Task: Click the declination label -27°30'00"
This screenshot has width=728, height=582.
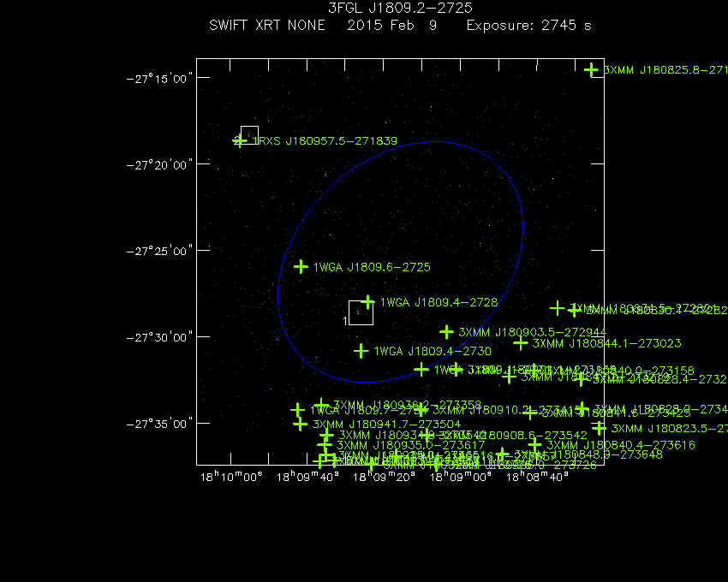Action: point(159,337)
